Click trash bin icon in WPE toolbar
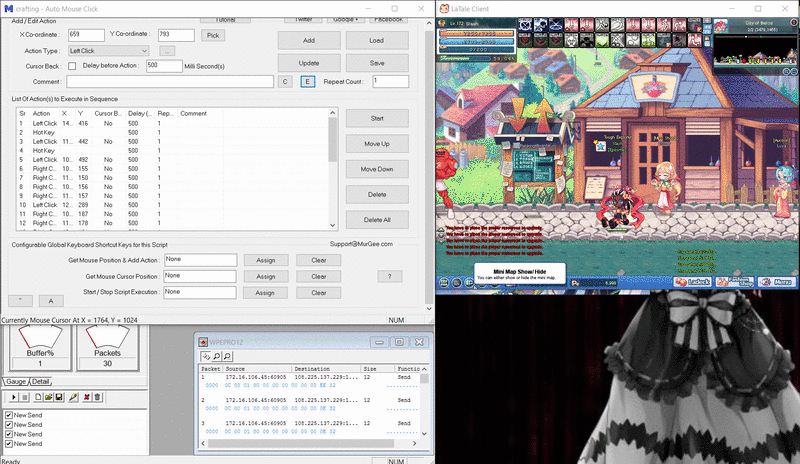The width and height of the screenshot is (800, 464). [x=97, y=397]
